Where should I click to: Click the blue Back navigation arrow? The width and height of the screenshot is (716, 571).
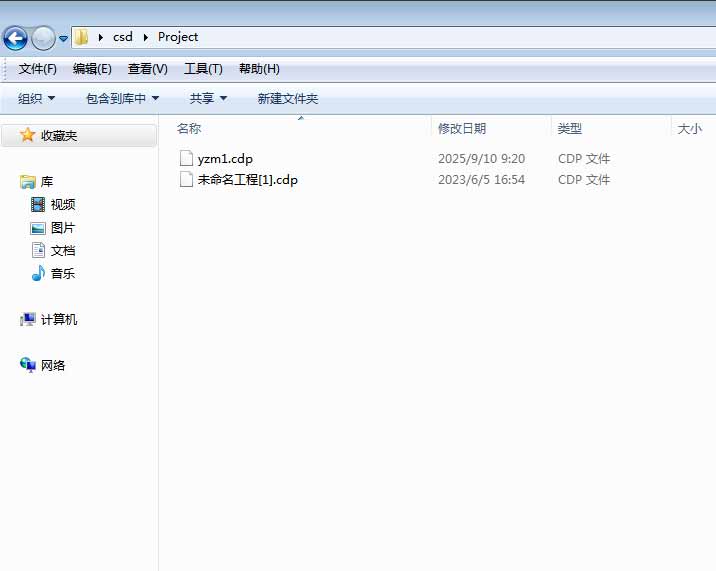pos(15,38)
